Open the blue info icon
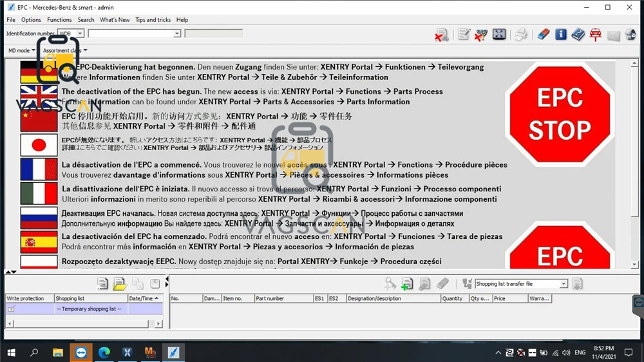This screenshot has height=362, width=644. [x=561, y=35]
